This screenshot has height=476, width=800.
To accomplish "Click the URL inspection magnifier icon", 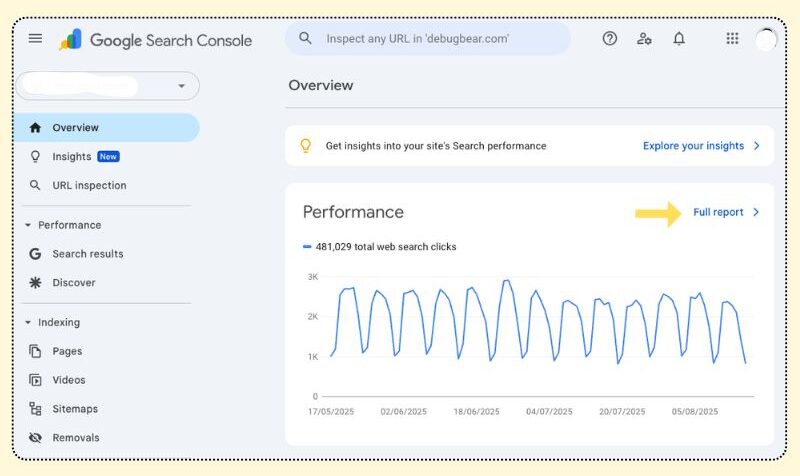I will click(35, 185).
